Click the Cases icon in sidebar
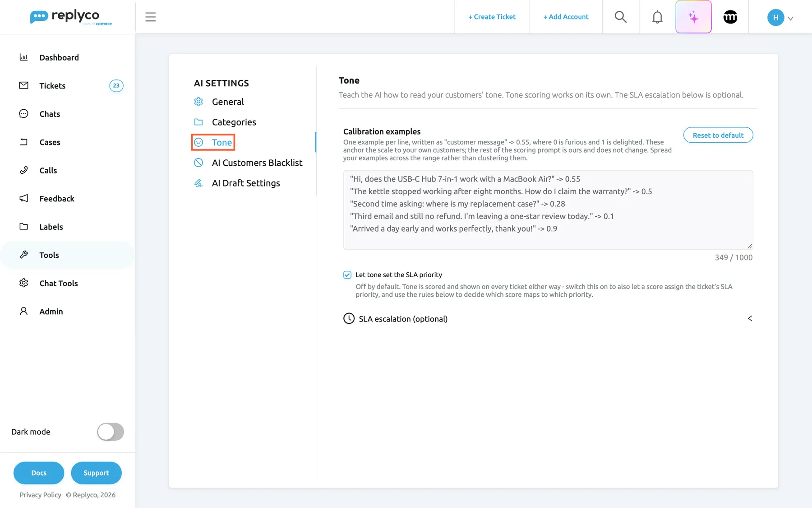Image resolution: width=812 pixels, height=508 pixels. click(x=23, y=142)
